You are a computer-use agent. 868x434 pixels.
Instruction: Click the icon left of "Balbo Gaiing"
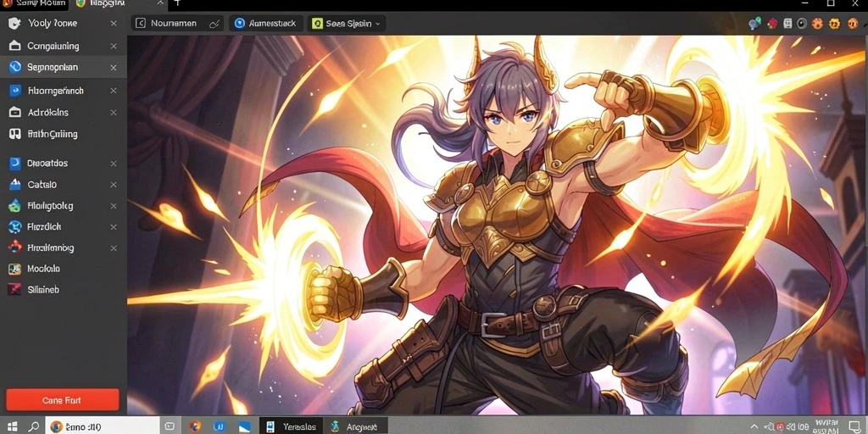pyautogui.click(x=15, y=134)
